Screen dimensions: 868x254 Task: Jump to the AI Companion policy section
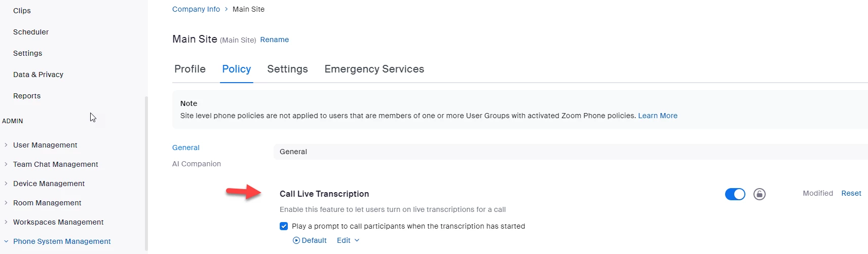pos(197,164)
